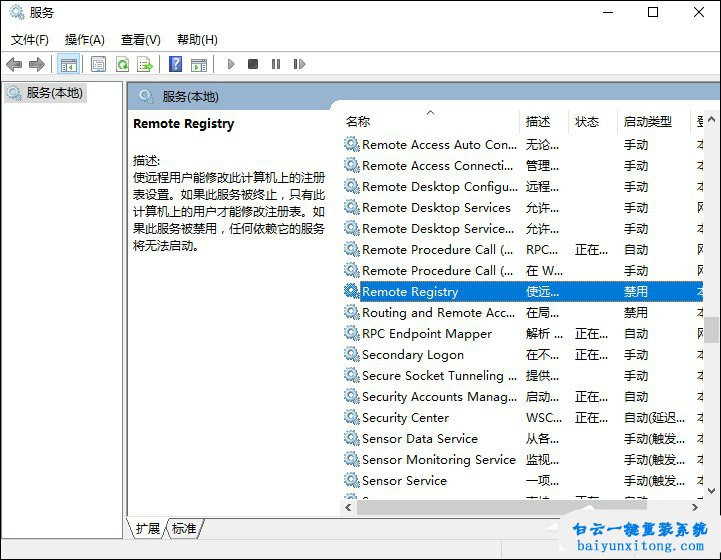Viewport: 721px width, 560px height.
Task: Open the Properties toolbar icon
Action: coord(98,64)
